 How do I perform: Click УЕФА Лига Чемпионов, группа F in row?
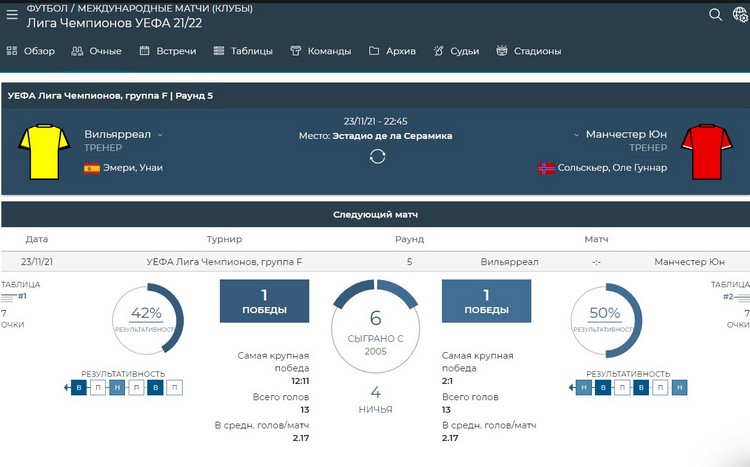[x=224, y=262]
